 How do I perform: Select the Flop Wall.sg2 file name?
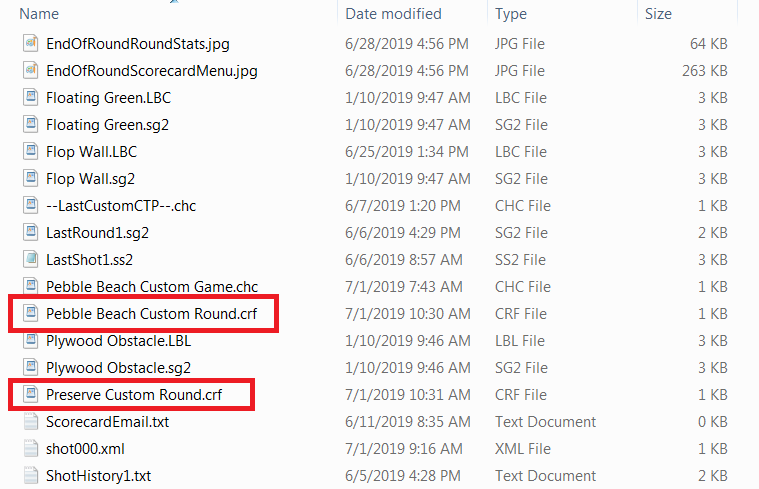[91, 179]
